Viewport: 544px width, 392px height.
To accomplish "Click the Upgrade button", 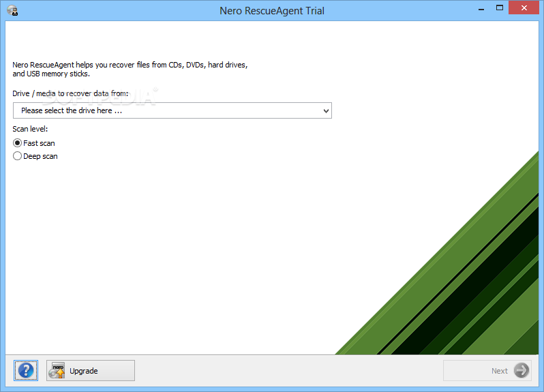I will pyautogui.click(x=91, y=370).
